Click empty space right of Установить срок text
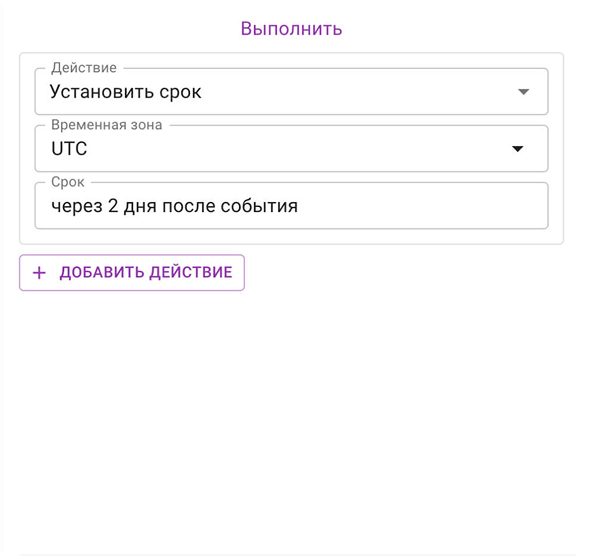Screen dimensions: 600x556 (356, 92)
